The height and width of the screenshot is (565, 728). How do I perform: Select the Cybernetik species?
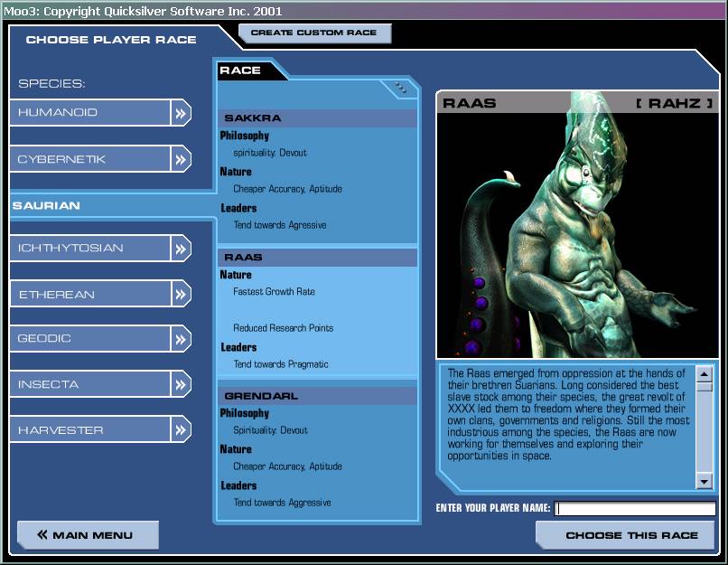[90, 159]
